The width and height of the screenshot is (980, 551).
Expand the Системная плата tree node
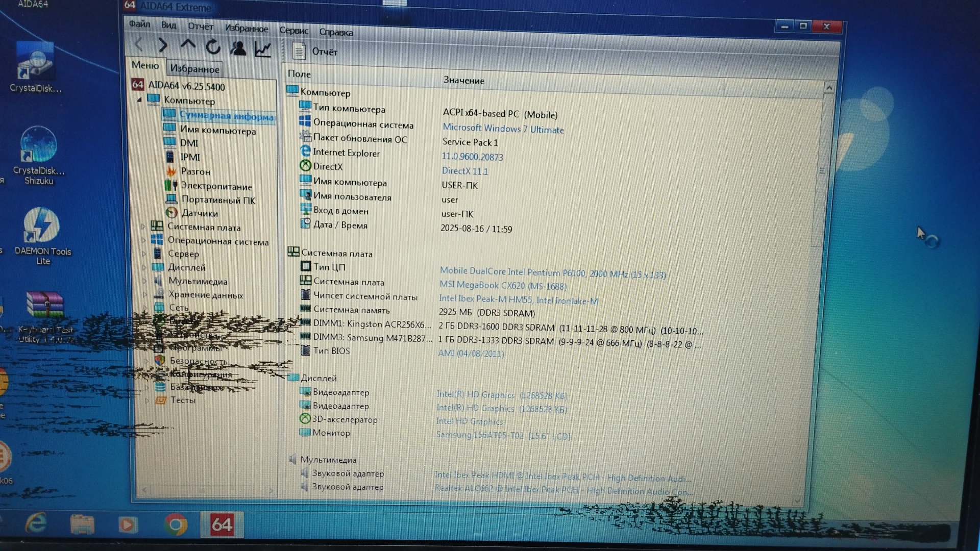(x=143, y=226)
